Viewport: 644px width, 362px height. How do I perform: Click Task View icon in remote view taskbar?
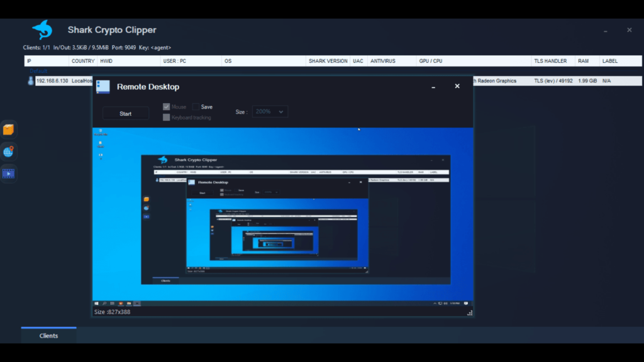112,304
